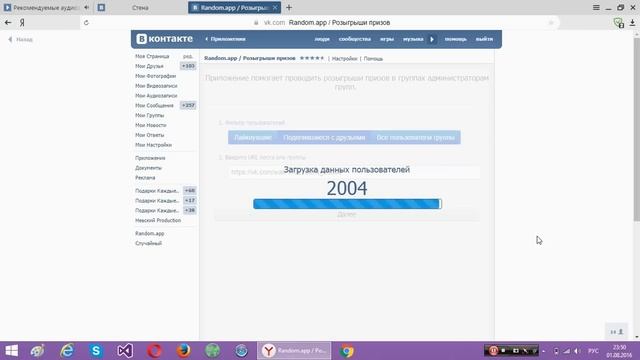Screen dimensions: 640x360
Task: Expand VK header music arrow menu
Action: coord(432,39)
